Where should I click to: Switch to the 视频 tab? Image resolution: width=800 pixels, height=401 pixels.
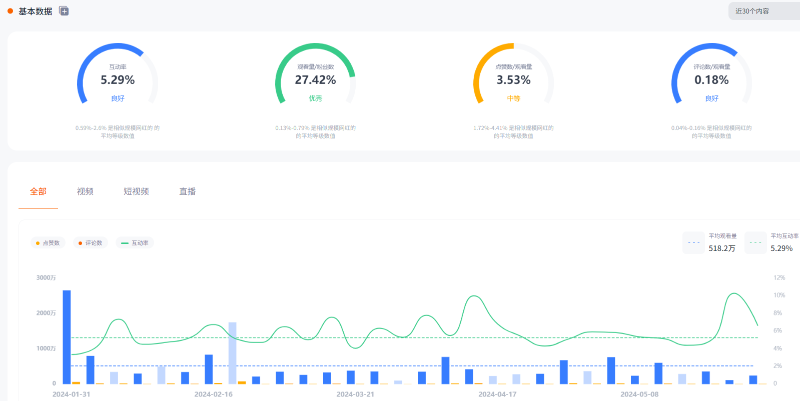pos(85,190)
